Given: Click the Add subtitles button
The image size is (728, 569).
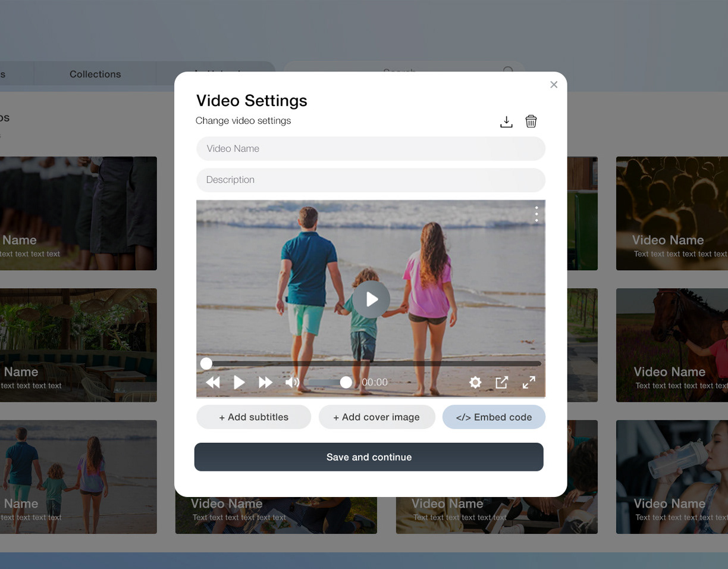Looking at the screenshot, I should (x=253, y=417).
